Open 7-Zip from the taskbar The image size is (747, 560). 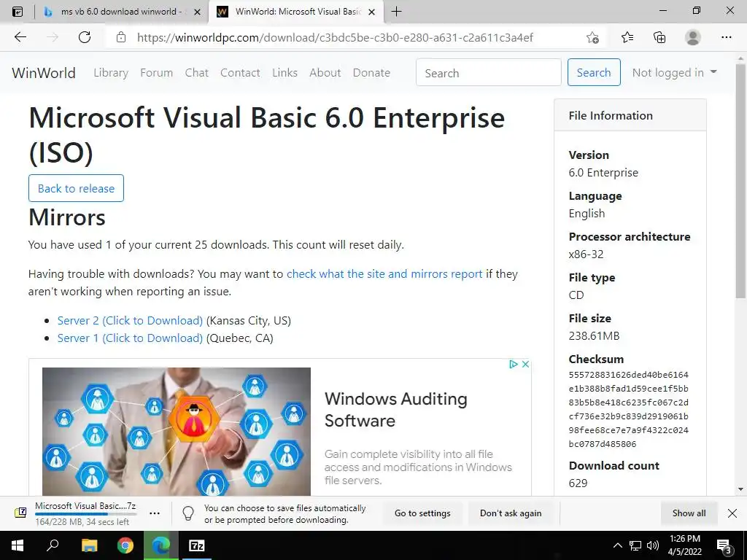[197, 545]
